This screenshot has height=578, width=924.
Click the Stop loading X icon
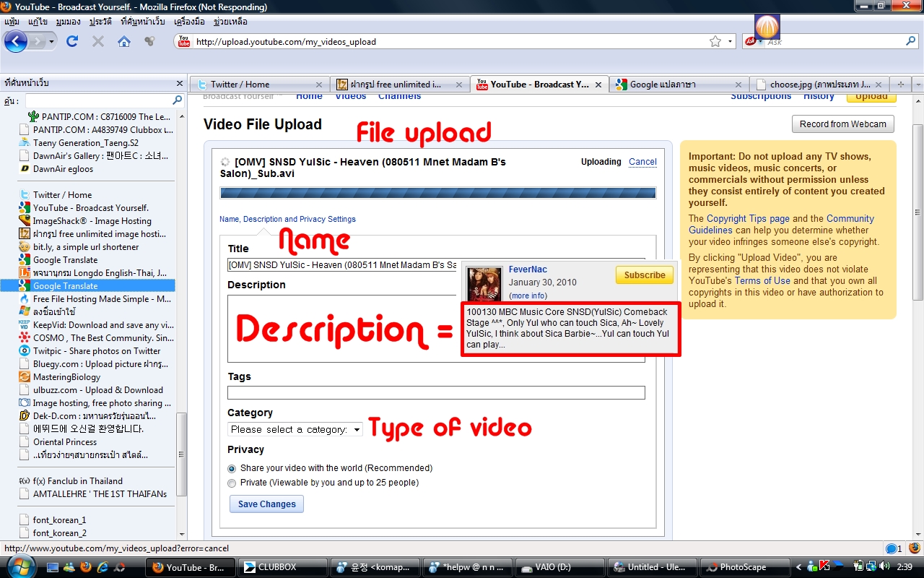pos(98,41)
